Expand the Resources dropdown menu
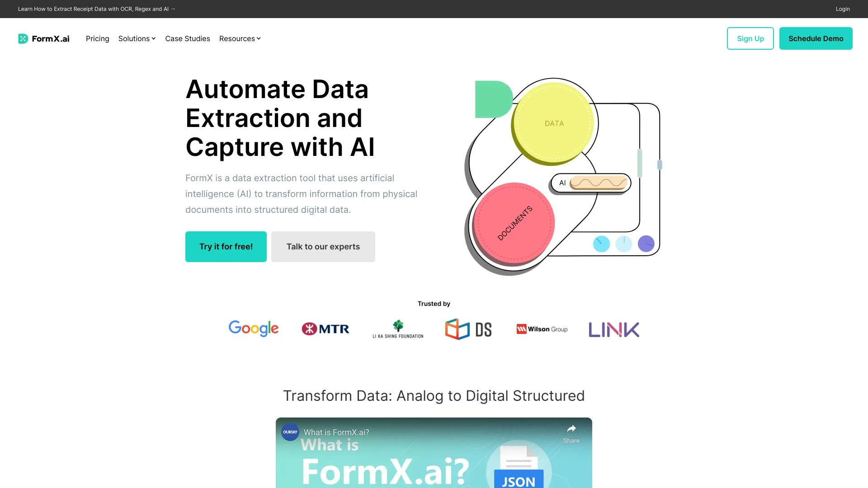This screenshot has height=488, width=868. tap(240, 38)
